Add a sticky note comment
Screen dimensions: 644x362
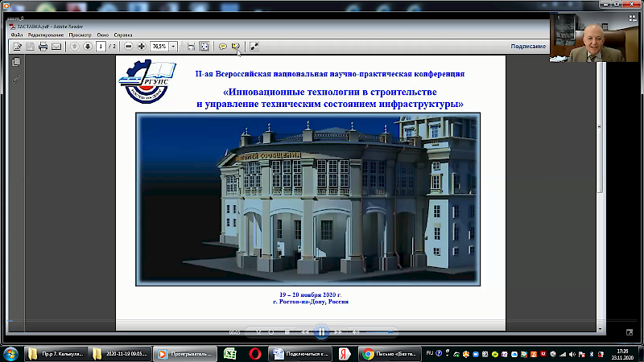223,47
